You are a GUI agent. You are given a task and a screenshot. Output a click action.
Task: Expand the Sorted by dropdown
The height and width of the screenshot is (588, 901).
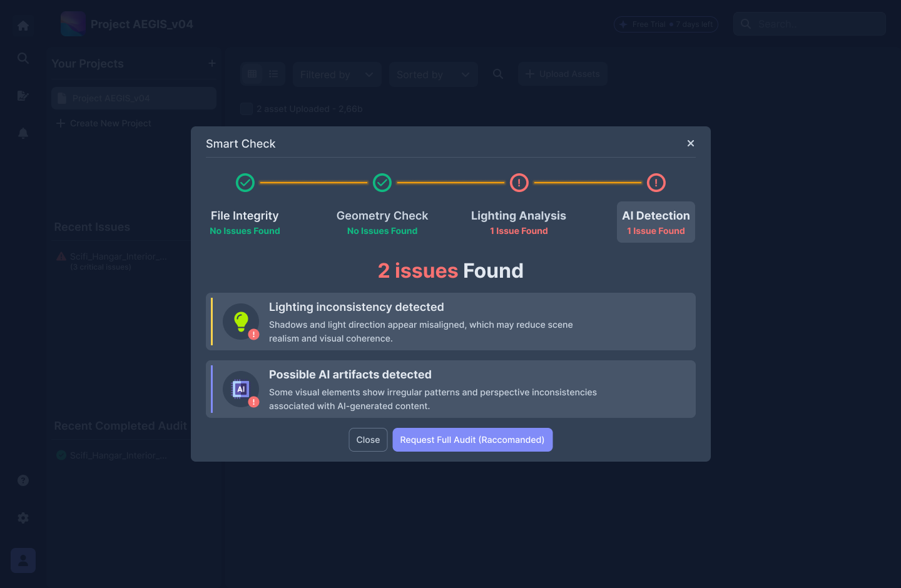point(433,74)
